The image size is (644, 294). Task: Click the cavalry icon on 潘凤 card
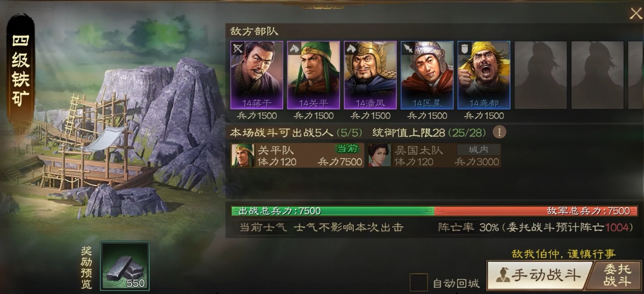pyautogui.click(x=351, y=48)
